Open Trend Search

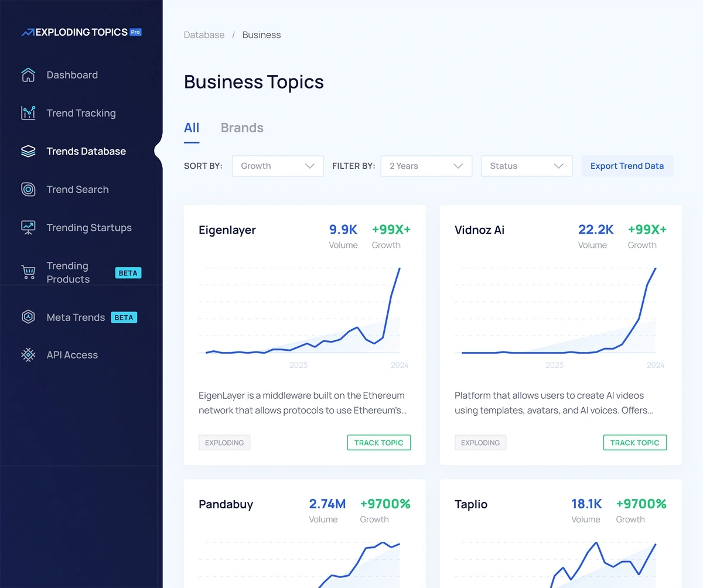click(77, 189)
